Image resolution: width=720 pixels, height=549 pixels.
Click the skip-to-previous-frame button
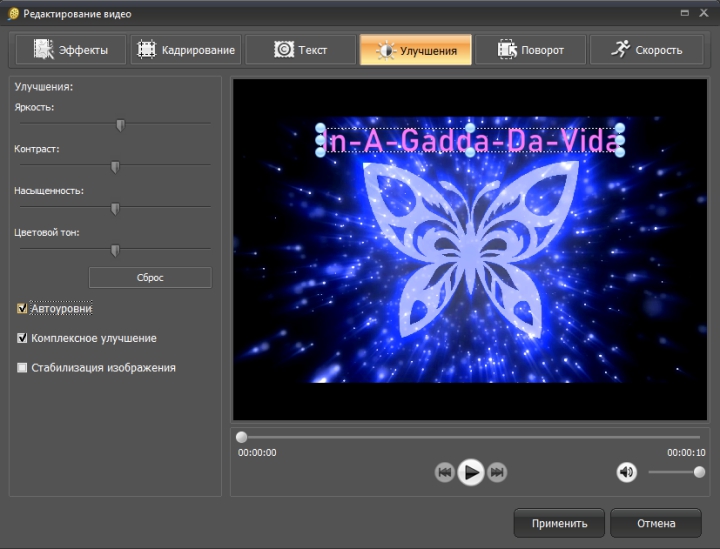445,473
